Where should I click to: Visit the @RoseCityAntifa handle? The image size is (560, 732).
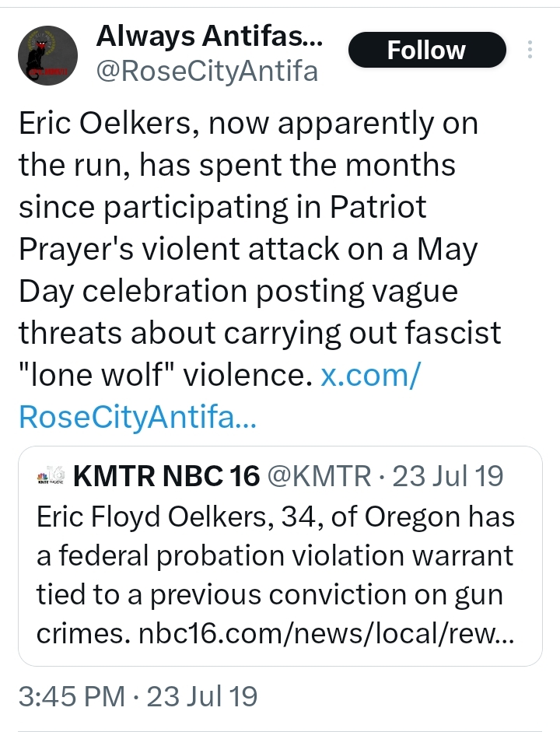[x=206, y=72]
